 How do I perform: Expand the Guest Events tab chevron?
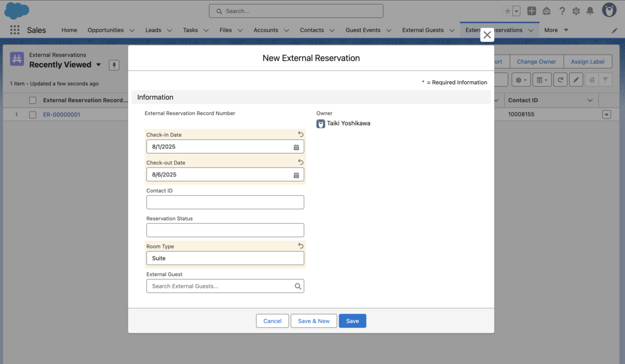click(389, 30)
